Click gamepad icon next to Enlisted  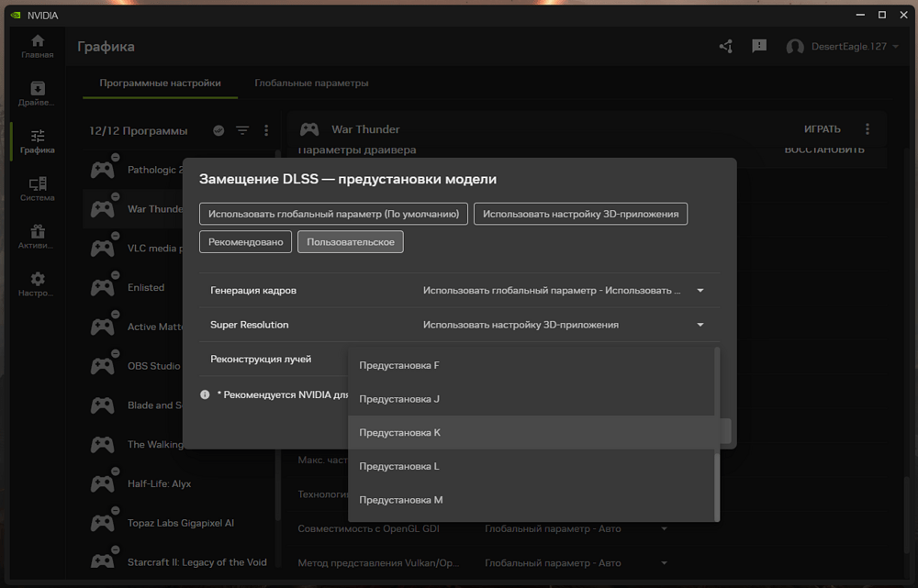[x=103, y=287]
